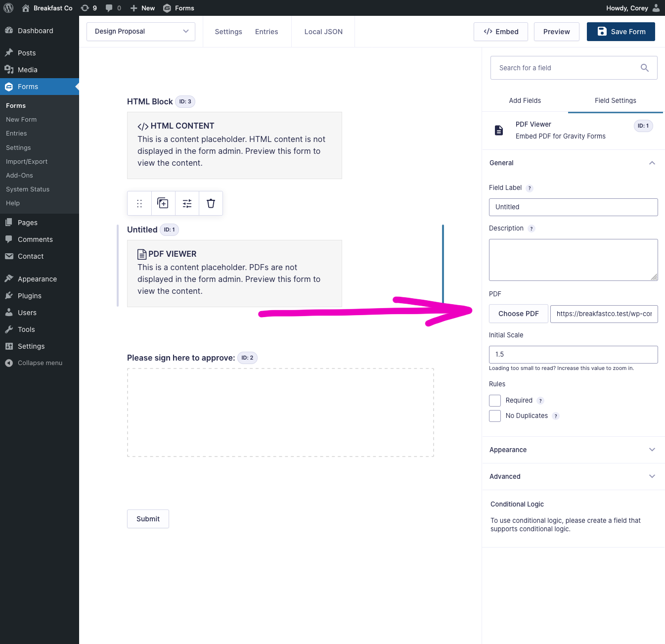Viewport: 665px width, 644px height.
Task: Click the Required help icon
Action: pyautogui.click(x=540, y=401)
